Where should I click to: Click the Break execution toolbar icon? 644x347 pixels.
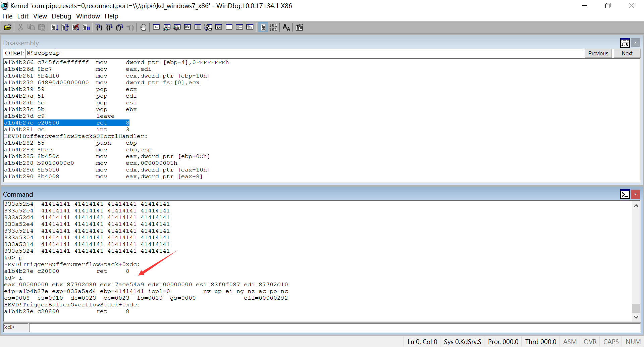(x=86, y=27)
